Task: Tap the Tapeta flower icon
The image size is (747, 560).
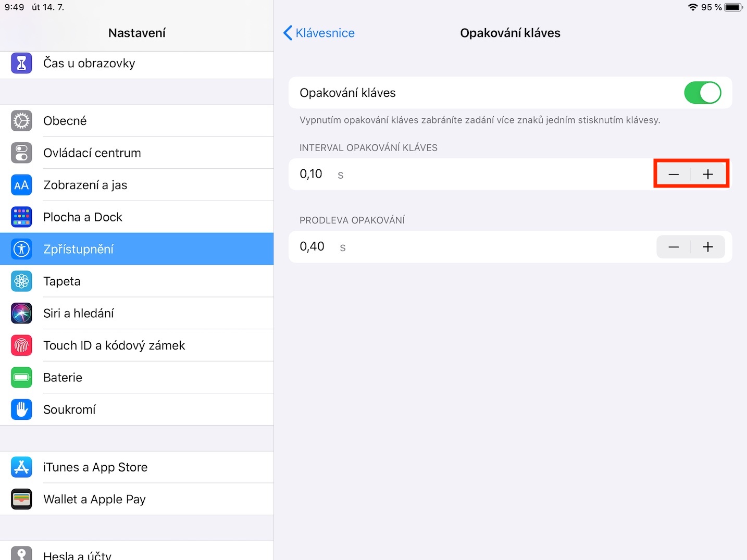Action: 21,281
